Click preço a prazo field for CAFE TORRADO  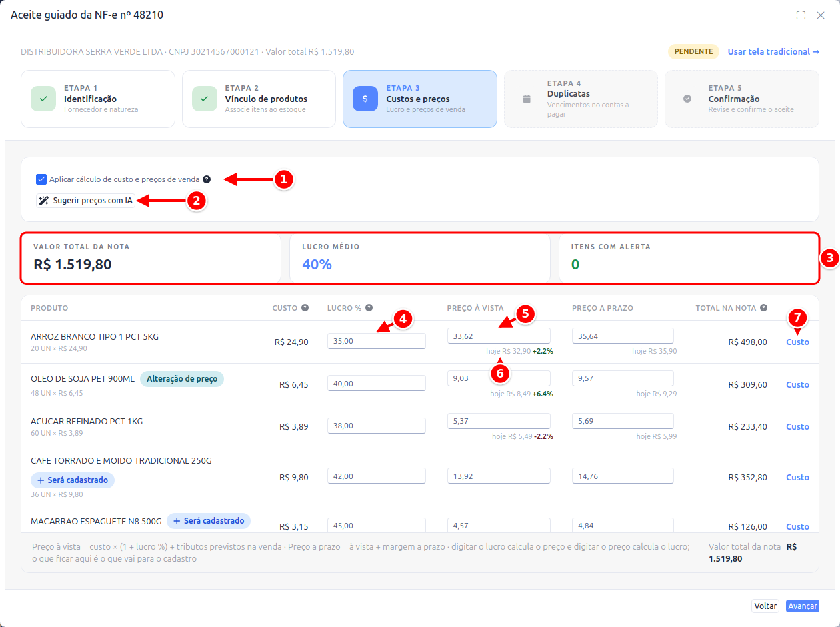click(x=623, y=476)
